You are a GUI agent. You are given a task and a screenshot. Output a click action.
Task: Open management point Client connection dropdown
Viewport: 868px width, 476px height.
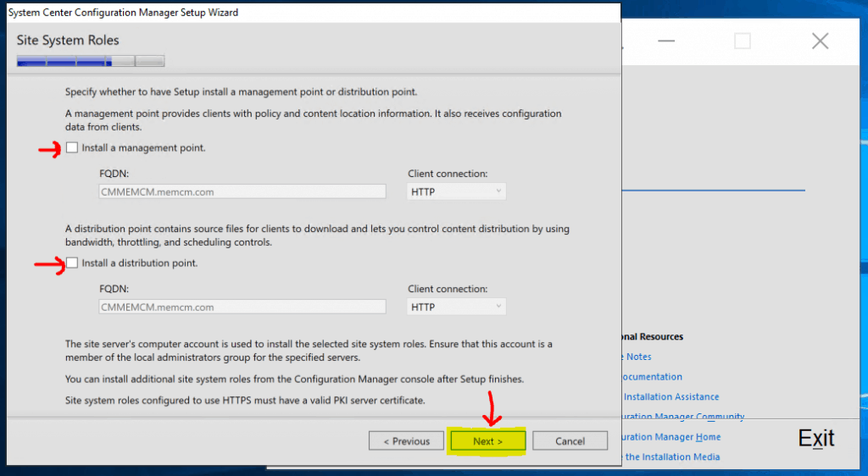coord(456,191)
